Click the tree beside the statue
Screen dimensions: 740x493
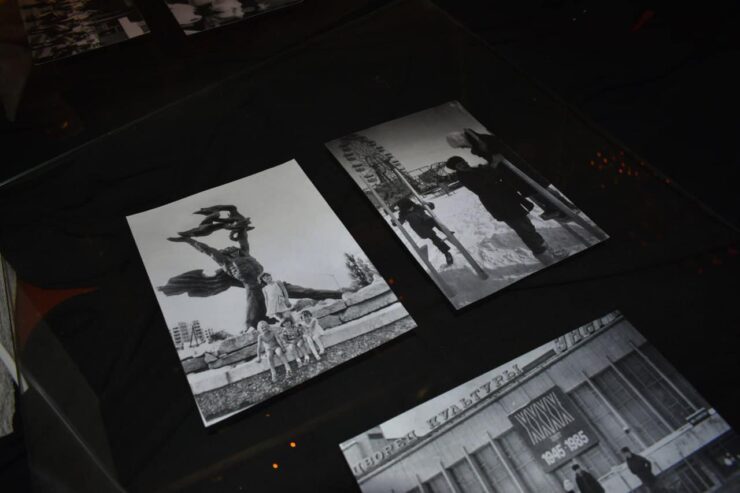358,270
